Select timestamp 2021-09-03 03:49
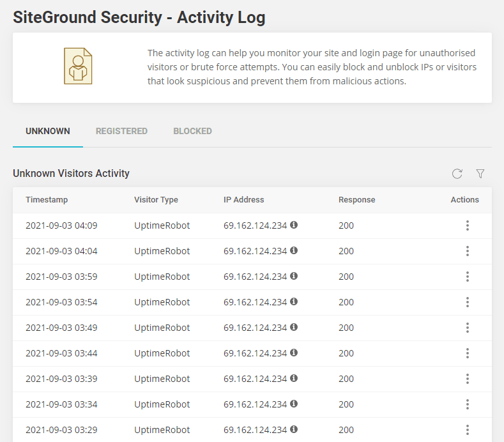 click(x=61, y=328)
